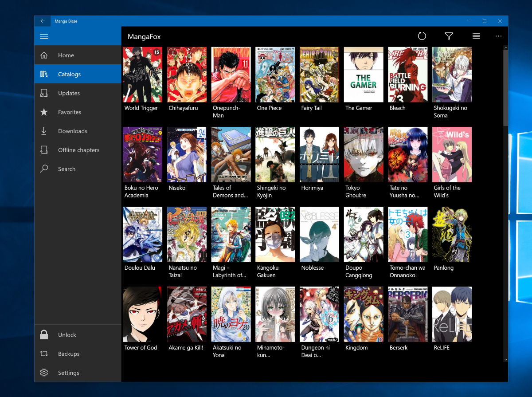The height and width of the screenshot is (397, 532).
Task: Click the scrollbar down arrow
Action: 505,359
